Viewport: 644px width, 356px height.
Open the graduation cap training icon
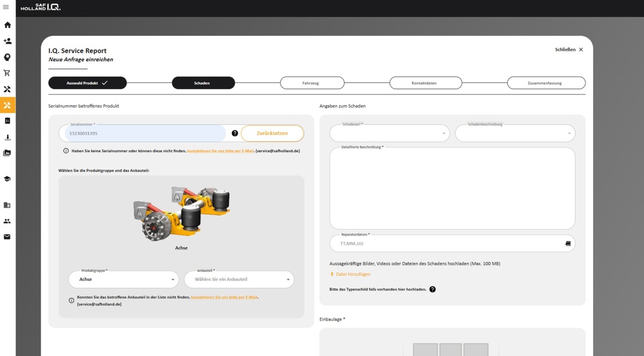[x=7, y=179]
